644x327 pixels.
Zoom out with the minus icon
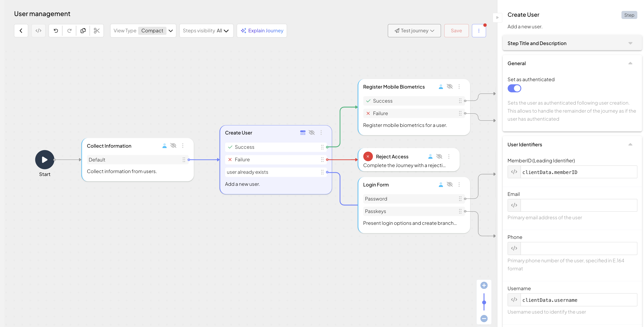[x=484, y=319]
